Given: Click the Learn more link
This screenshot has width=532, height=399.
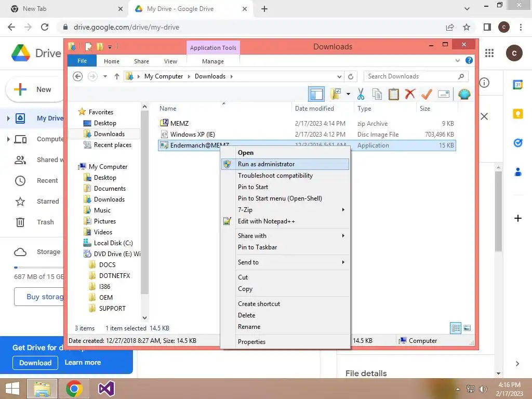Looking at the screenshot, I should point(83,362).
